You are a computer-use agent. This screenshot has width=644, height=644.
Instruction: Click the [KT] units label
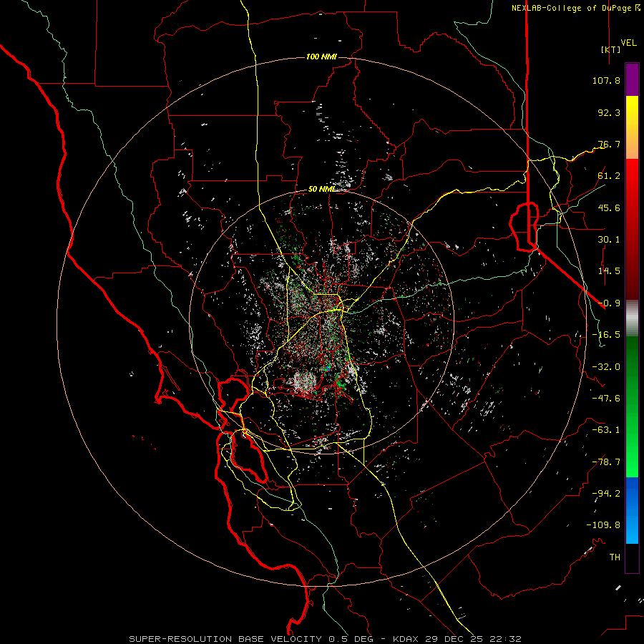(x=610, y=49)
